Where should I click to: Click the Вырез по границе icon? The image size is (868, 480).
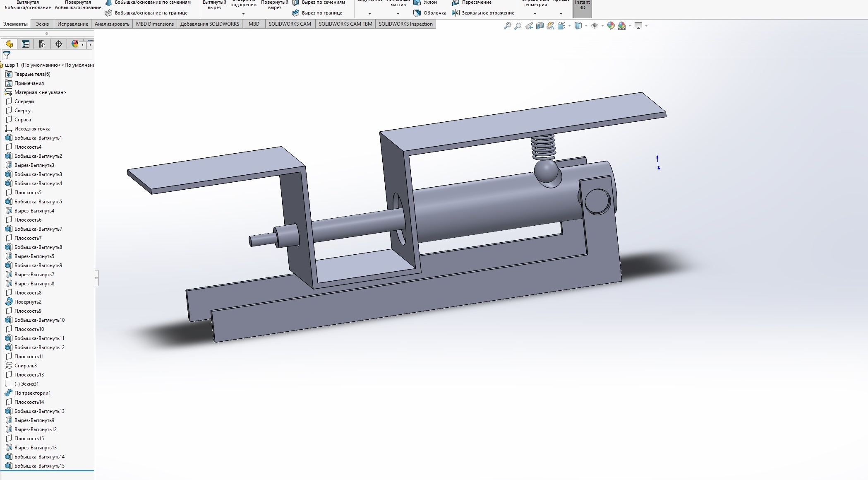(x=295, y=13)
